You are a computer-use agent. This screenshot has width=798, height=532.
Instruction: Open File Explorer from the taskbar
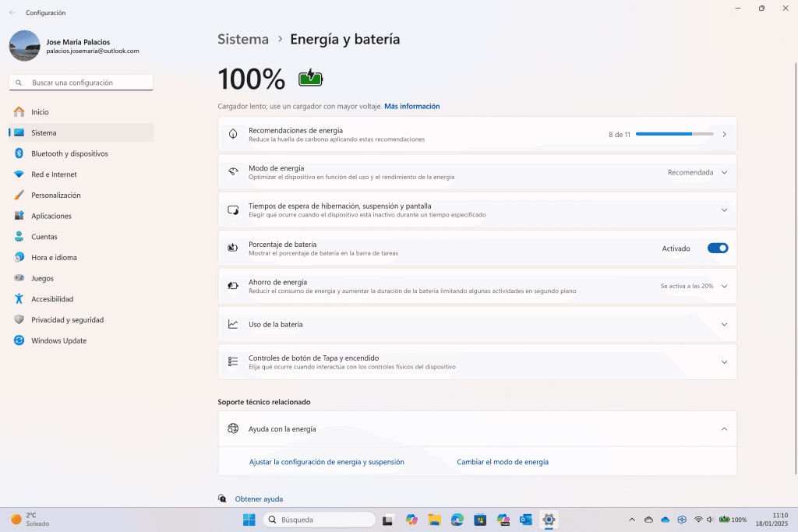coord(434,520)
